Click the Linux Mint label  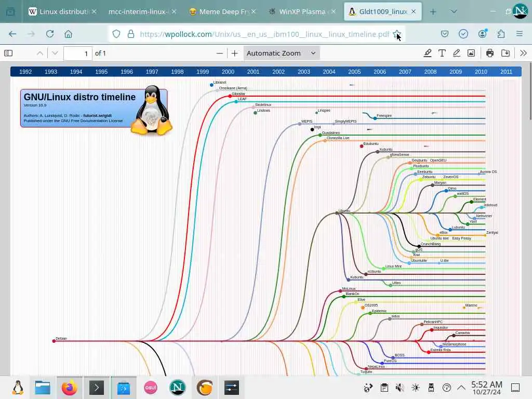393,266
